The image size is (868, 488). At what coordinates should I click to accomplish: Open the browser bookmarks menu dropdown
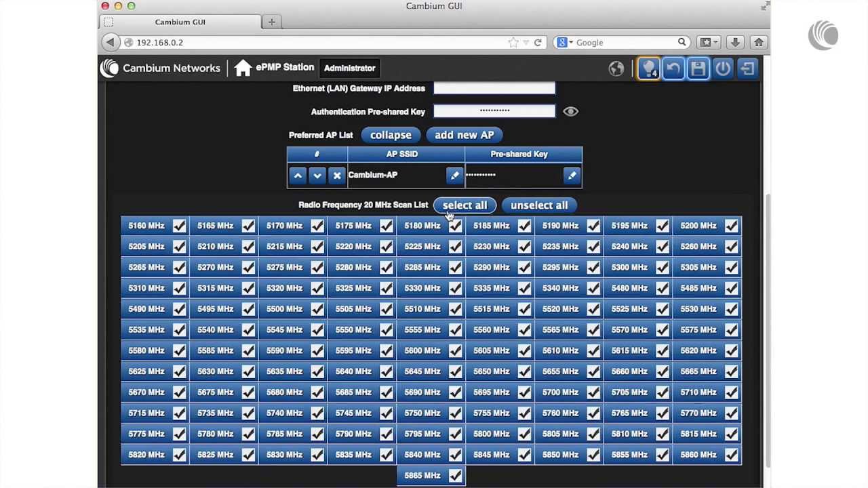pyautogui.click(x=707, y=42)
